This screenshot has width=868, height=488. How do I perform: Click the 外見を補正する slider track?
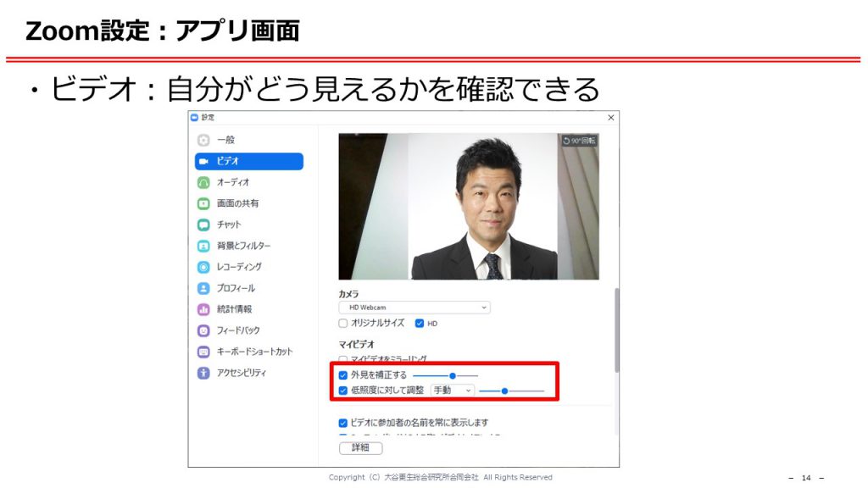[446, 375]
